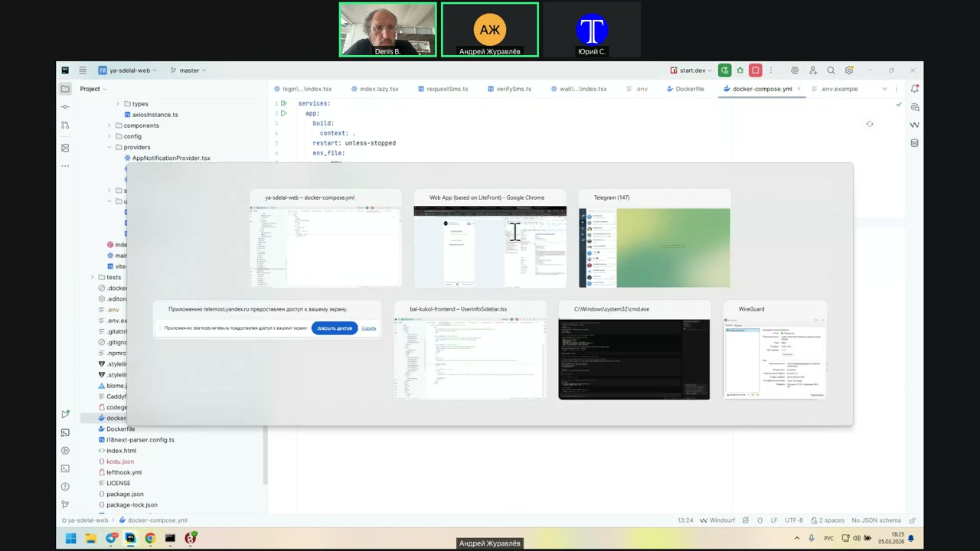980x551 pixels.
Task: Open the Database tool window
Action: (x=915, y=143)
